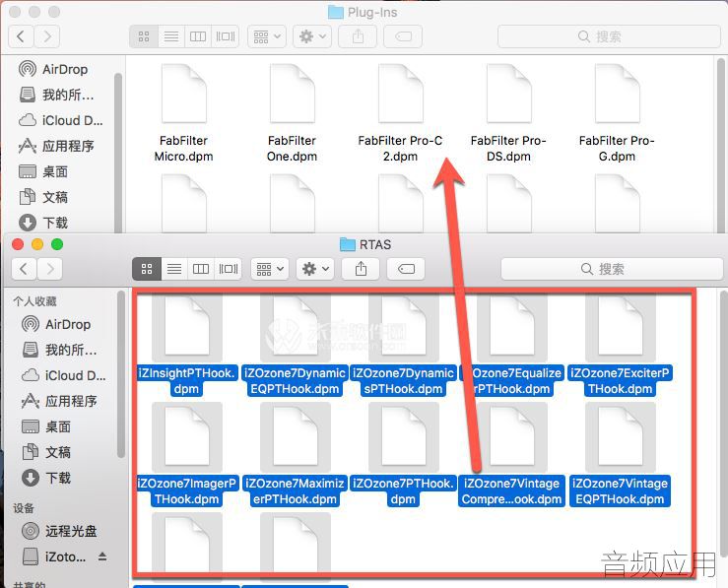The width and height of the screenshot is (728, 588).
Task: Open 文稿 in Plug-Ins window sidebar
Action: 43,197
